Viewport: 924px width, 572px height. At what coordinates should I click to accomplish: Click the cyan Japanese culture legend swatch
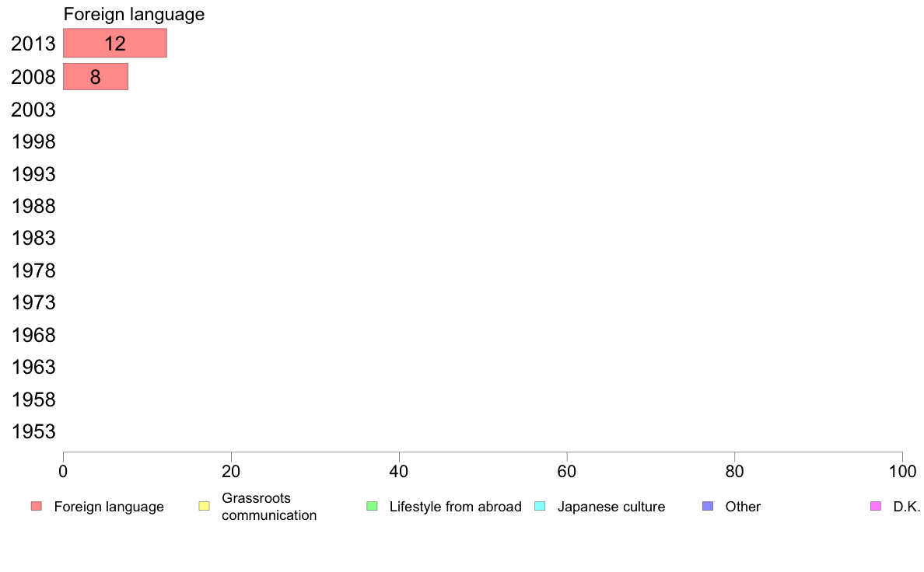coord(540,506)
